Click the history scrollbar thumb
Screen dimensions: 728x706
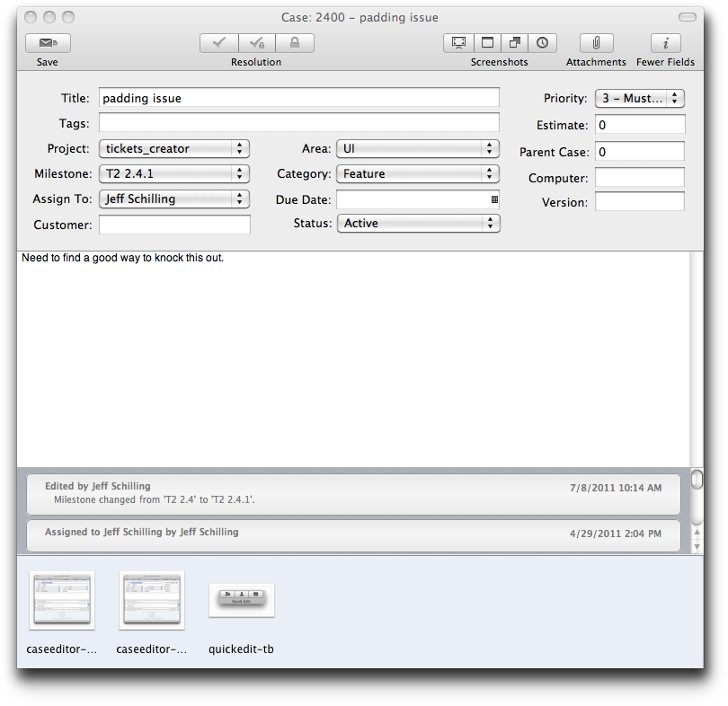point(697,479)
